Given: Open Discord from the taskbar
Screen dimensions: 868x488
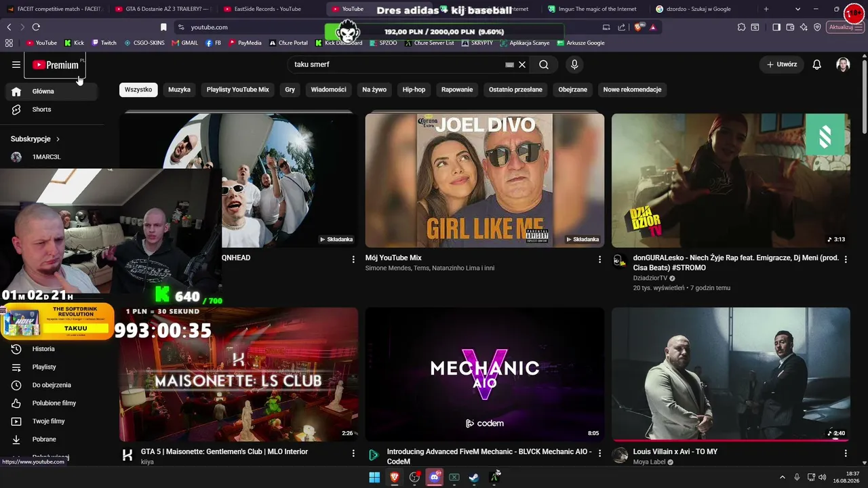Looking at the screenshot, I should click(x=435, y=478).
